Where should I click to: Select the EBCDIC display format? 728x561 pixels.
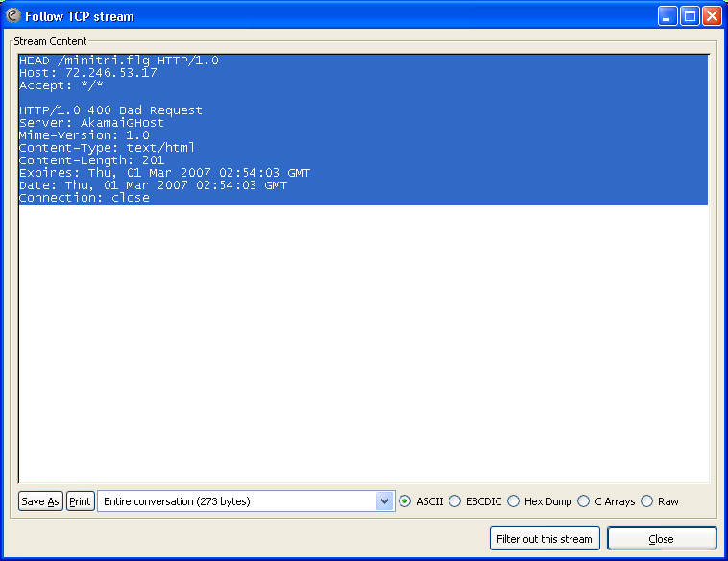pyautogui.click(x=455, y=501)
